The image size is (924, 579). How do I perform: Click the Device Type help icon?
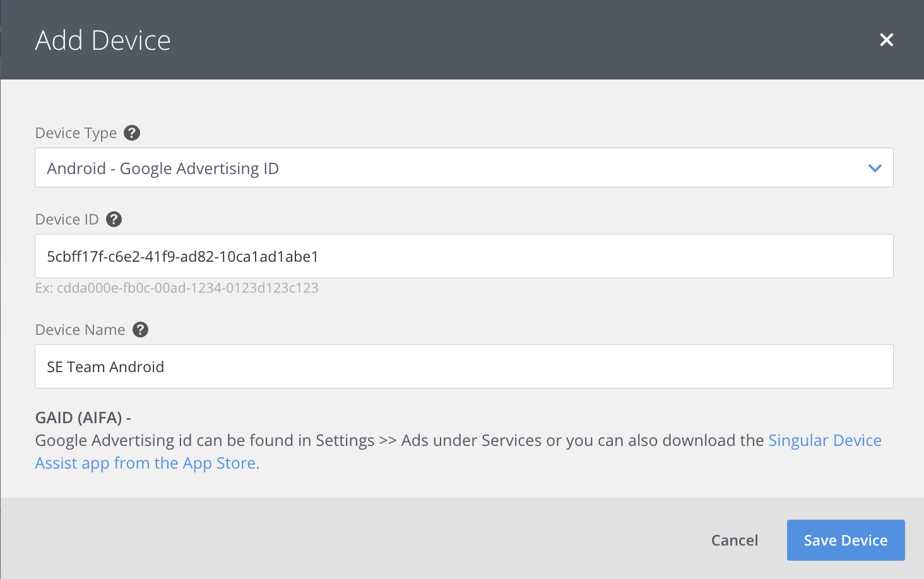point(132,133)
